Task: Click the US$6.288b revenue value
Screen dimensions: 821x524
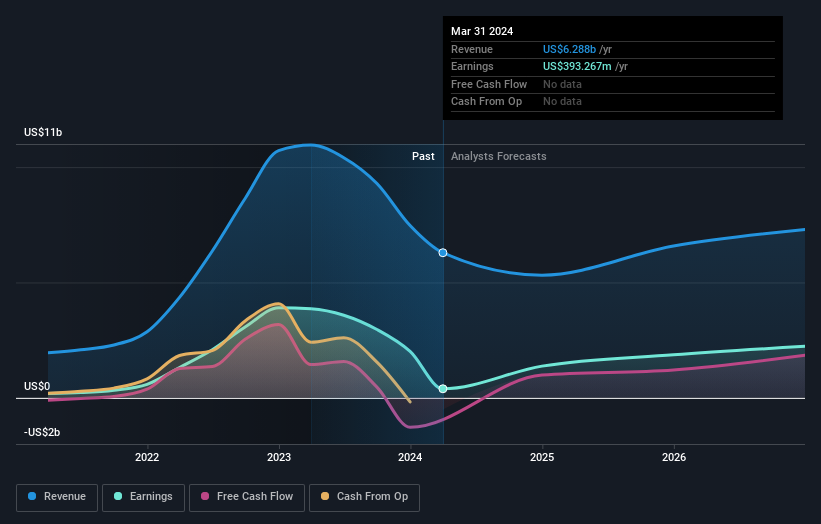Action: coord(569,49)
